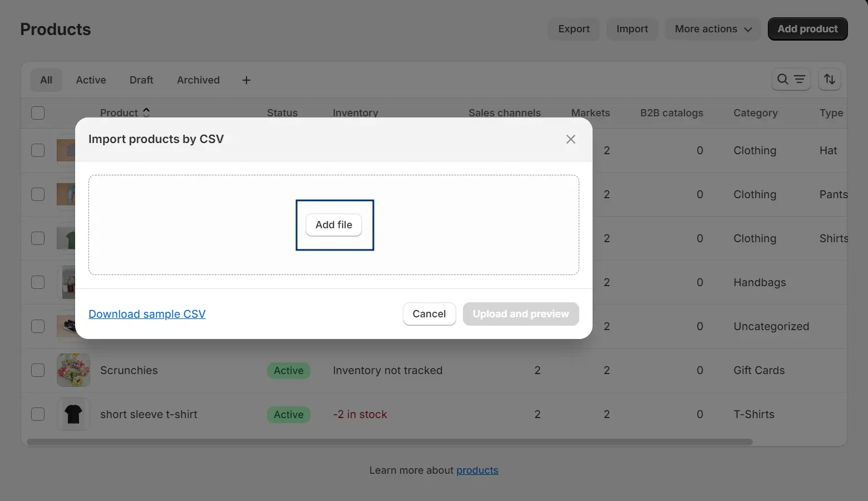Switch to the All products tab
Screen dimensions: 868x501
46,80
